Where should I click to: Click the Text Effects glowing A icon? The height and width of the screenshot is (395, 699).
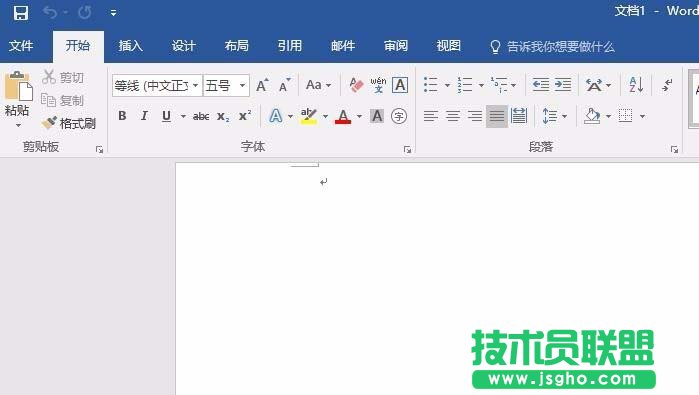coord(276,116)
